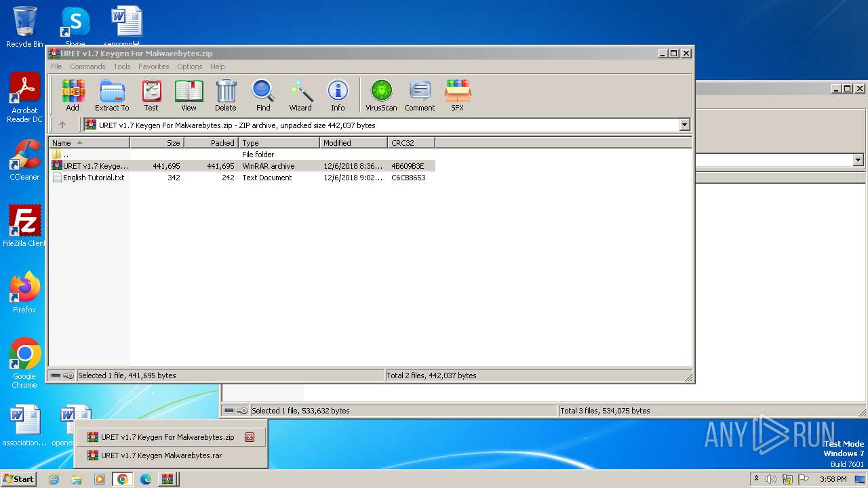Click 'Total 2 files, 442,037 bytes' status text

click(x=431, y=375)
